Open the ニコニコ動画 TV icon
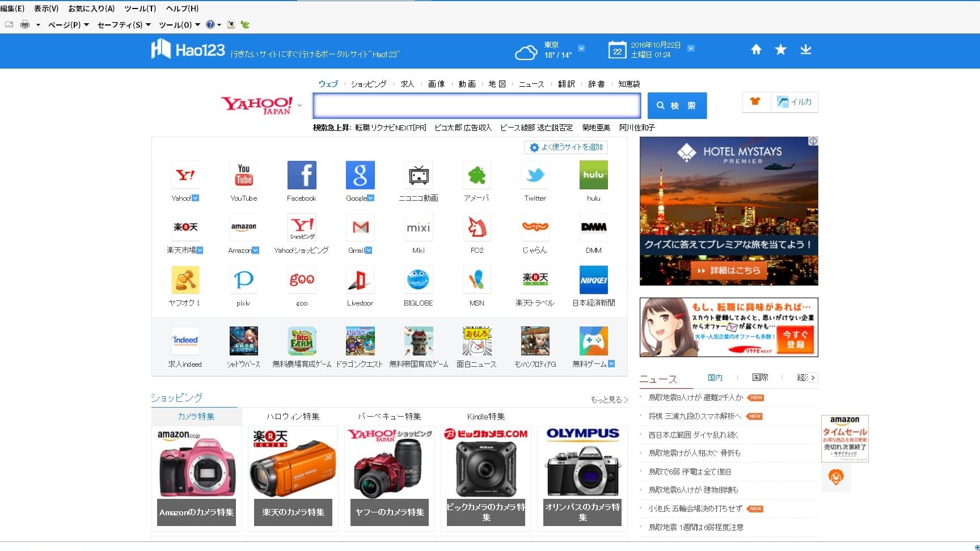This screenshot has width=980, height=551. click(419, 175)
